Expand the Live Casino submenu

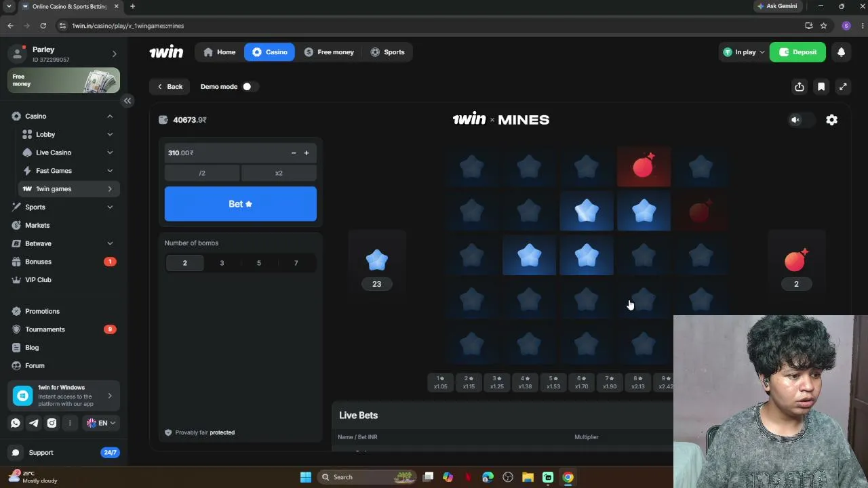[110, 153]
